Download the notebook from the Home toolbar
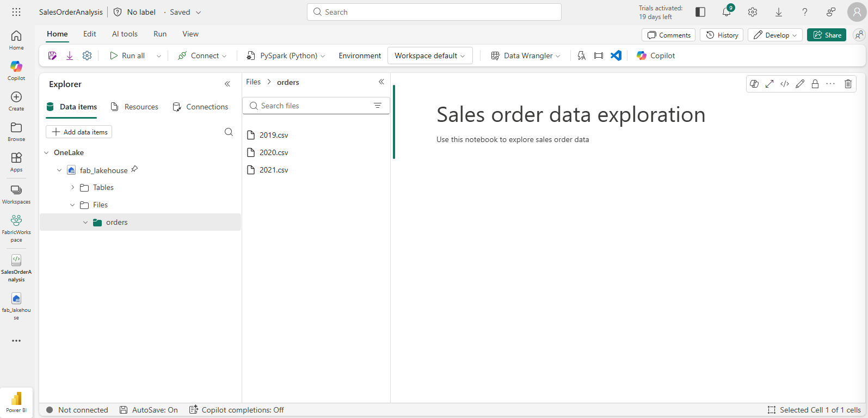 70,56
